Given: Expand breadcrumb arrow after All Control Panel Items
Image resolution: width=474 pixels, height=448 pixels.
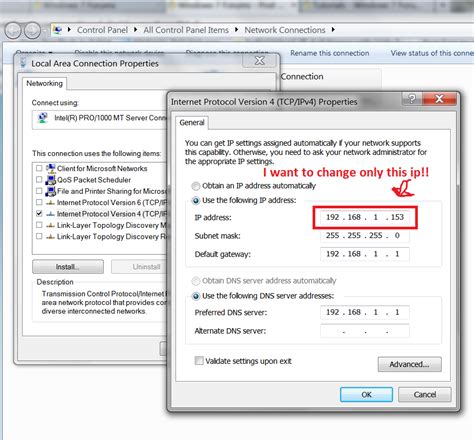Looking at the screenshot, I should click(x=236, y=30).
